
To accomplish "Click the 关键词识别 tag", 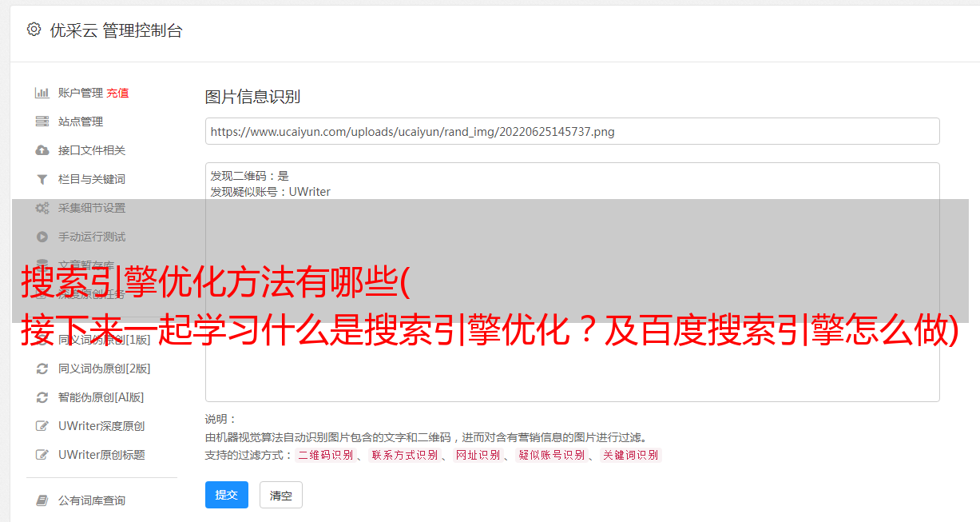I will (x=631, y=455).
